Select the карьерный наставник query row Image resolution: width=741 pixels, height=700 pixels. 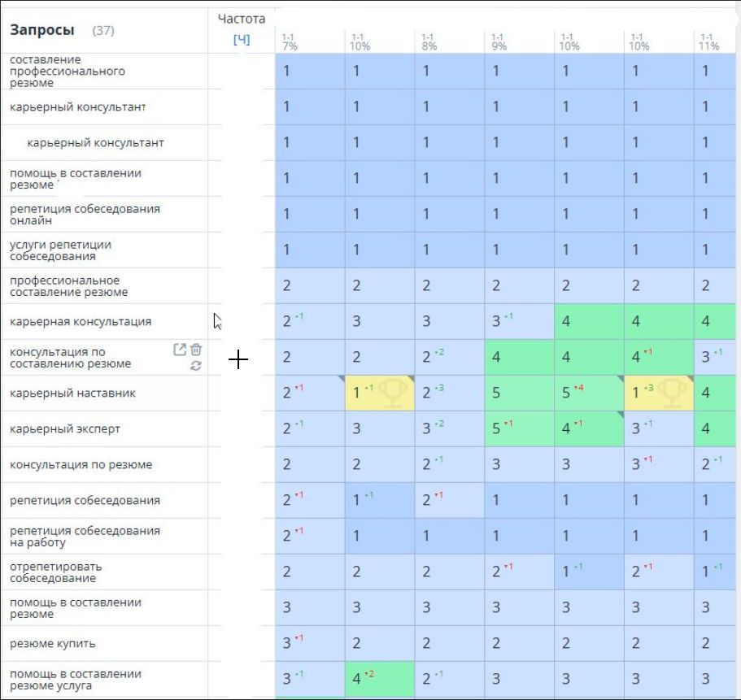(x=72, y=393)
